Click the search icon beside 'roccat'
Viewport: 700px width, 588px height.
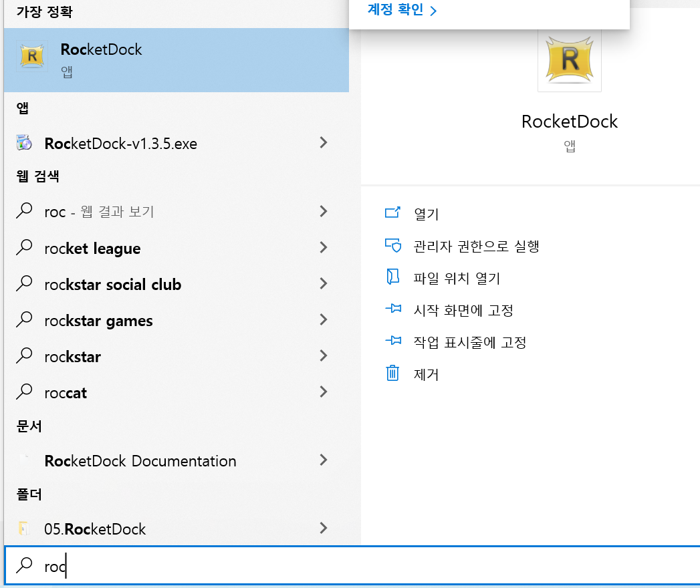pyautogui.click(x=24, y=392)
